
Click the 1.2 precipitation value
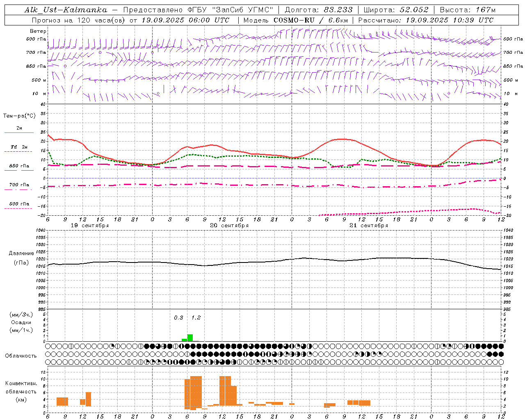pos(196,317)
